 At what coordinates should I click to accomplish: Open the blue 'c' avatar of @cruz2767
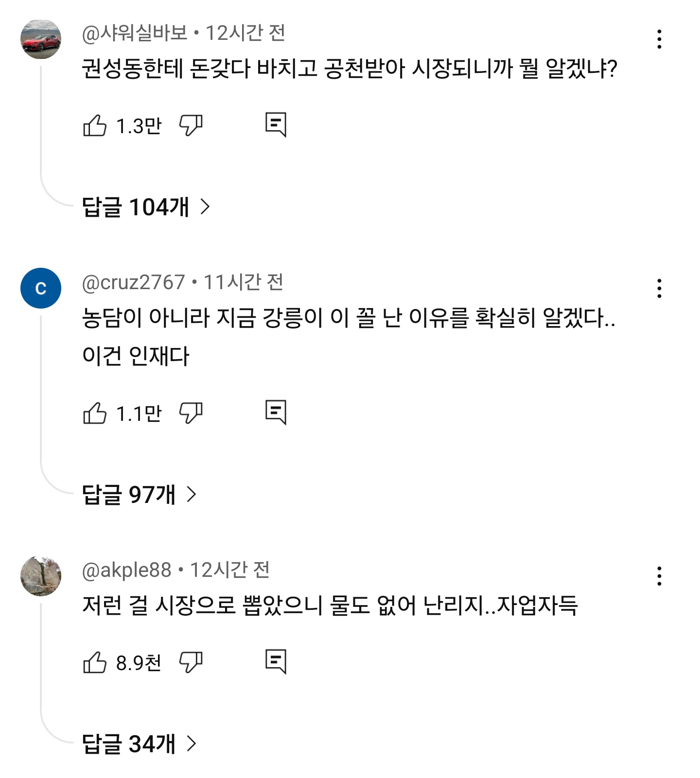click(x=41, y=288)
